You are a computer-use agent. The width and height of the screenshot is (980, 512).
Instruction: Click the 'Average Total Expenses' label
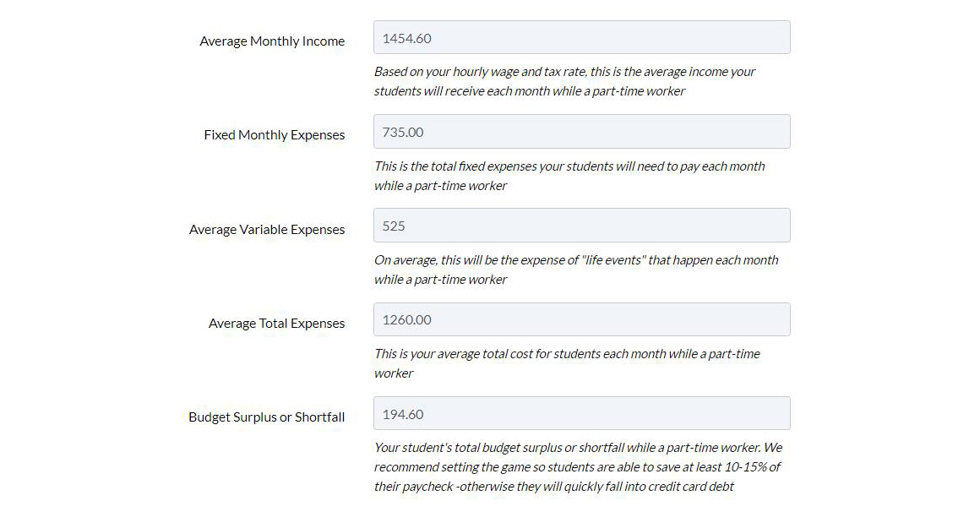click(x=276, y=324)
